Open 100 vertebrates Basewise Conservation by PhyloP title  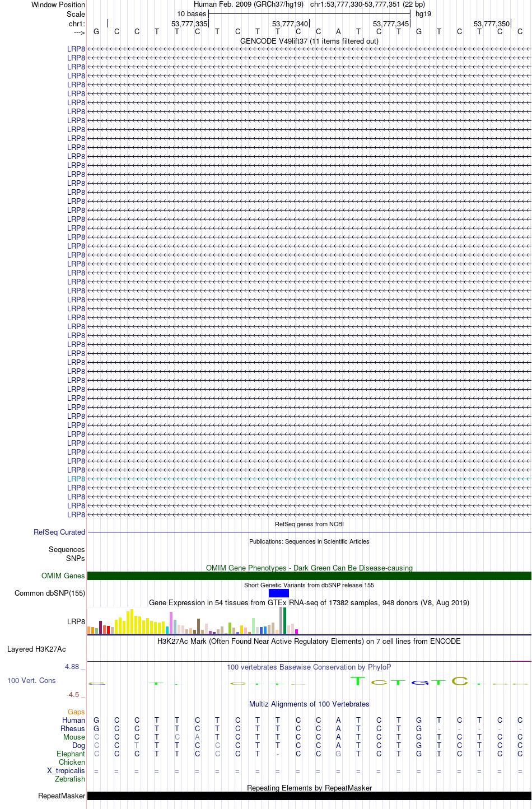(x=309, y=667)
